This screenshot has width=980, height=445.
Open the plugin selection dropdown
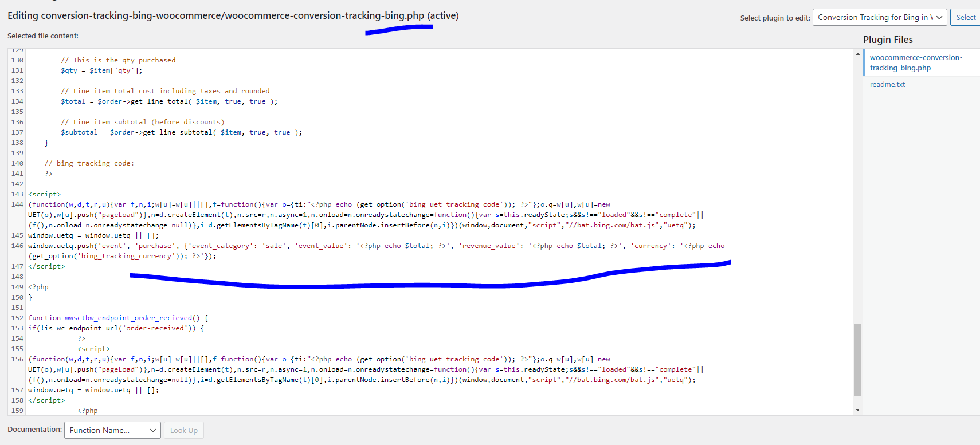(x=880, y=17)
